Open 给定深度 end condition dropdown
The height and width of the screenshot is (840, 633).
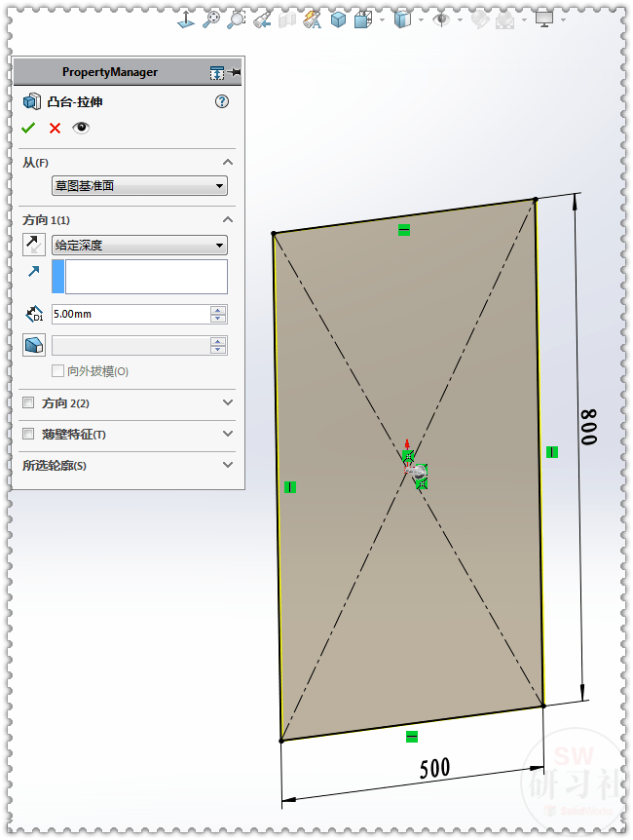[x=140, y=246]
